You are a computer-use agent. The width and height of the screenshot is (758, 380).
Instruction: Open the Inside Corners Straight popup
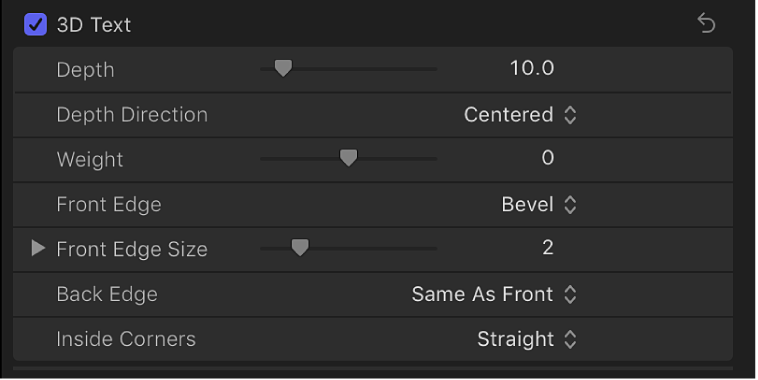point(527,339)
